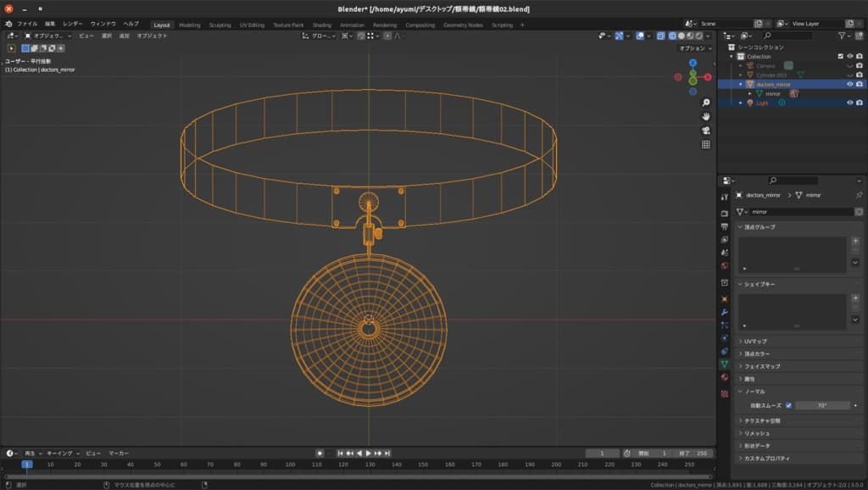
Task: Open the Material properties tab icon
Action: (x=725, y=376)
